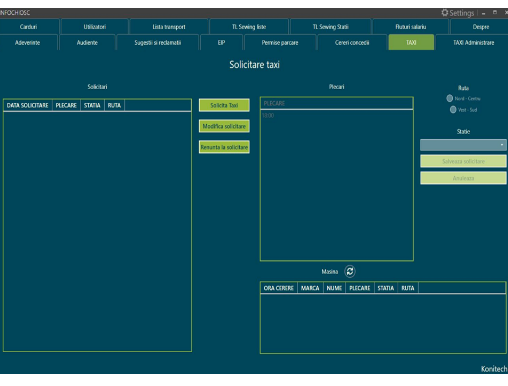Open the Adeverinte tab
The image size is (508, 386).
(27, 42)
